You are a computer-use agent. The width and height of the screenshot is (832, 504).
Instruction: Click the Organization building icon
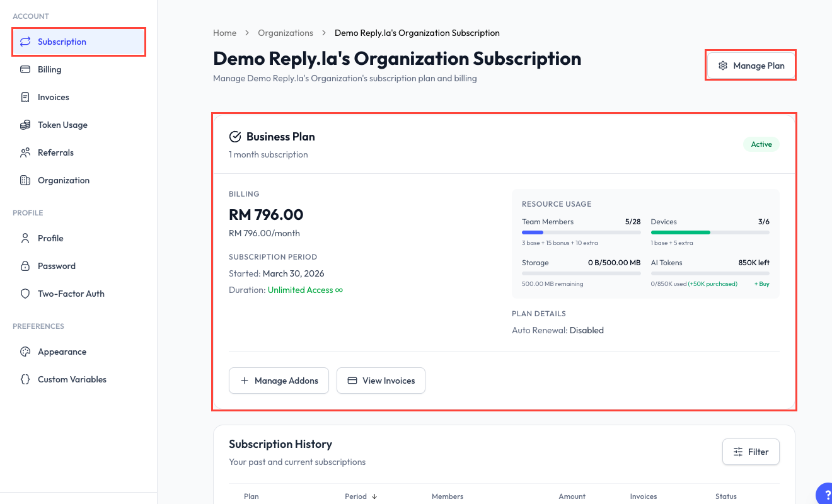[25, 180]
